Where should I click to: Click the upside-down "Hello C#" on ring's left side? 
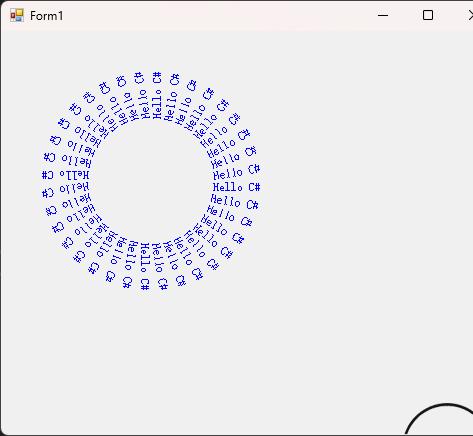point(66,175)
